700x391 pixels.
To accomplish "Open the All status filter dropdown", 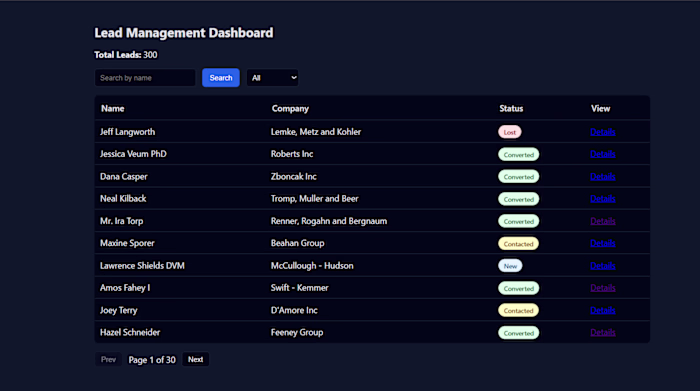I will pyautogui.click(x=272, y=78).
